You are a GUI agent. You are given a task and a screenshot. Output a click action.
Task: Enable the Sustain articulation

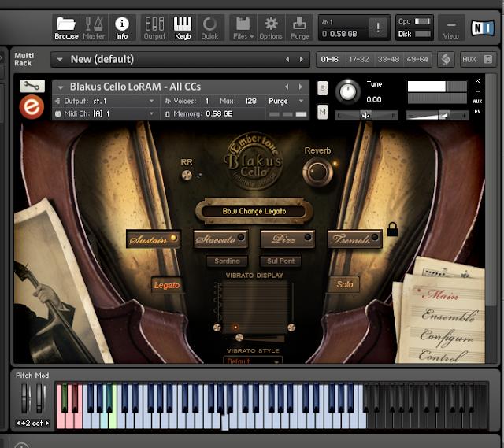pyautogui.click(x=154, y=239)
